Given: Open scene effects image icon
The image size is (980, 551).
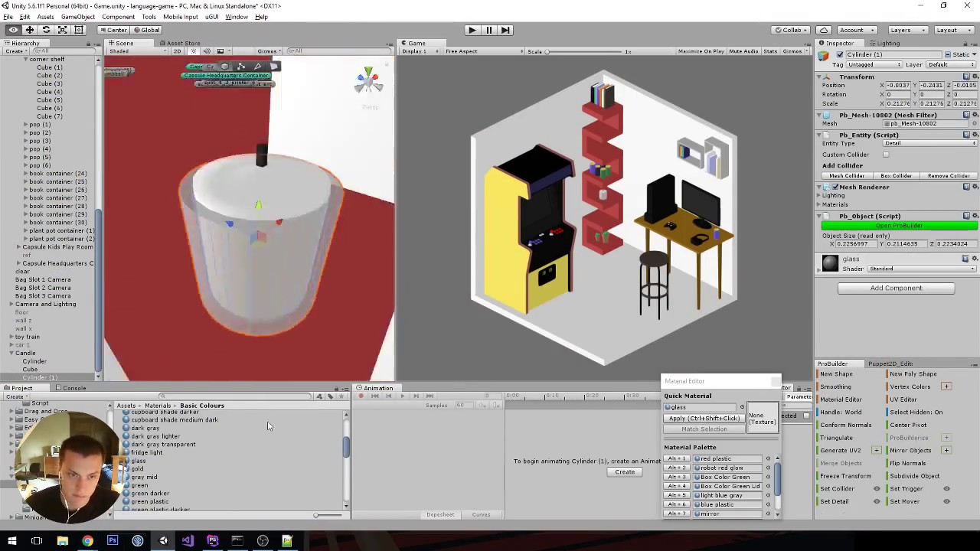Looking at the screenshot, I should point(220,51).
